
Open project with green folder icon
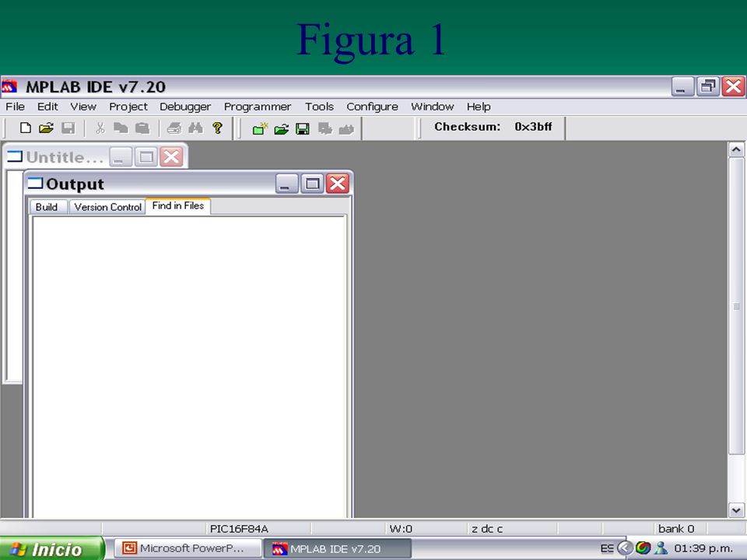(x=282, y=128)
